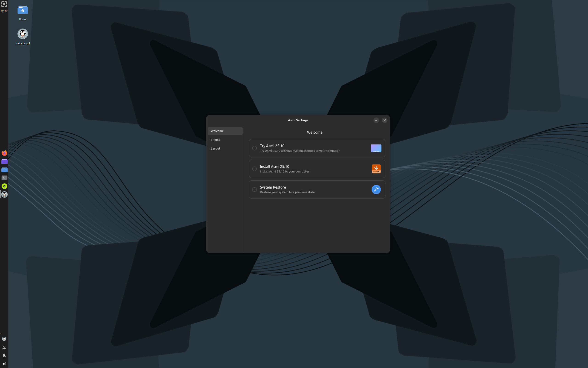Open the volume speaker icon

click(4, 364)
